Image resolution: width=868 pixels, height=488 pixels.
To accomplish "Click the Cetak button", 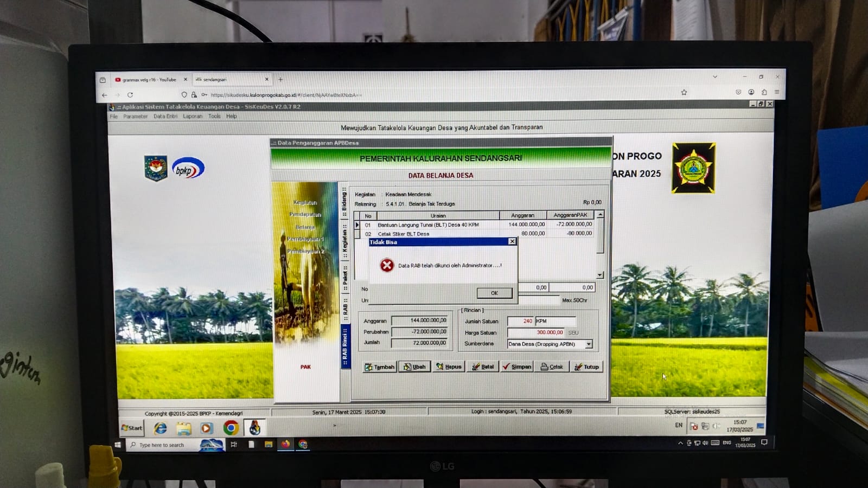I will [552, 367].
